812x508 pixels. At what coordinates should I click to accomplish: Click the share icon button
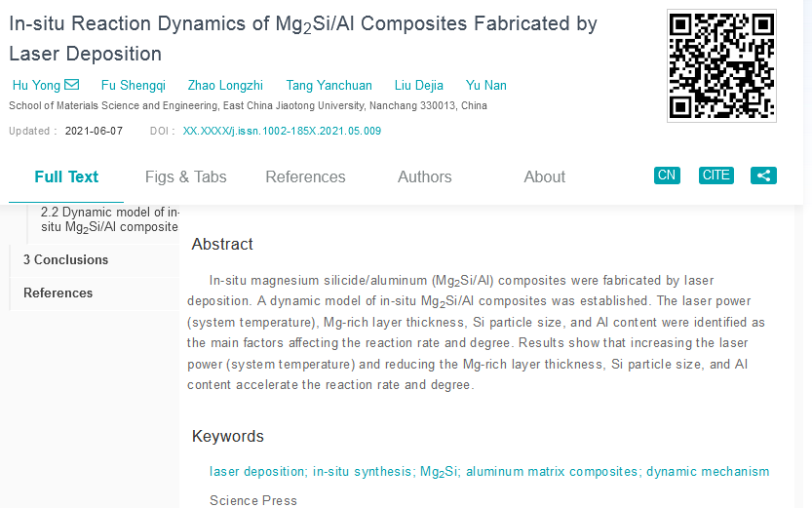(x=763, y=176)
